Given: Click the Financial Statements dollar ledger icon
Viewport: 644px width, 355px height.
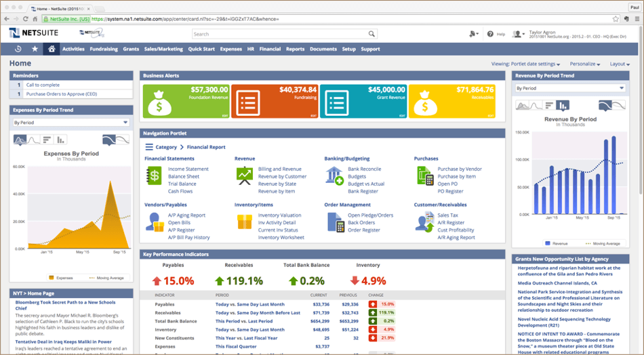Looking at the screenshot, I should [x=154, y=175].
